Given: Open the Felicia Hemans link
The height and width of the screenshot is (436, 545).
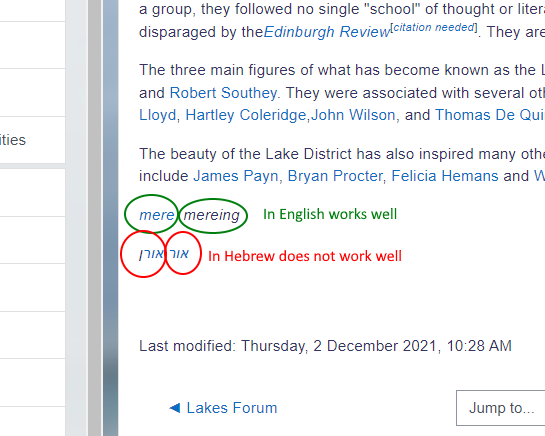Looking at the screenshot, I should click(445, 176).
